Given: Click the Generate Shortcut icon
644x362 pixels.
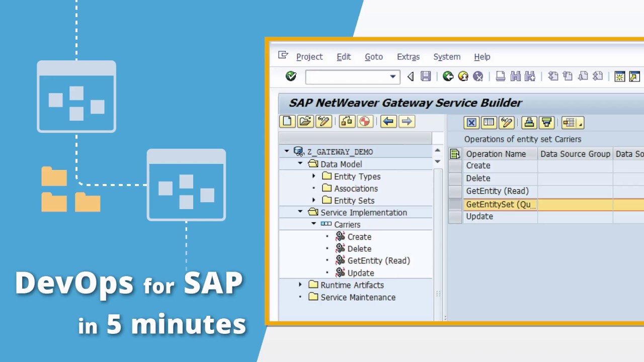Looking at the screenshot, I should pyautogui.click(x=634, y=76).
